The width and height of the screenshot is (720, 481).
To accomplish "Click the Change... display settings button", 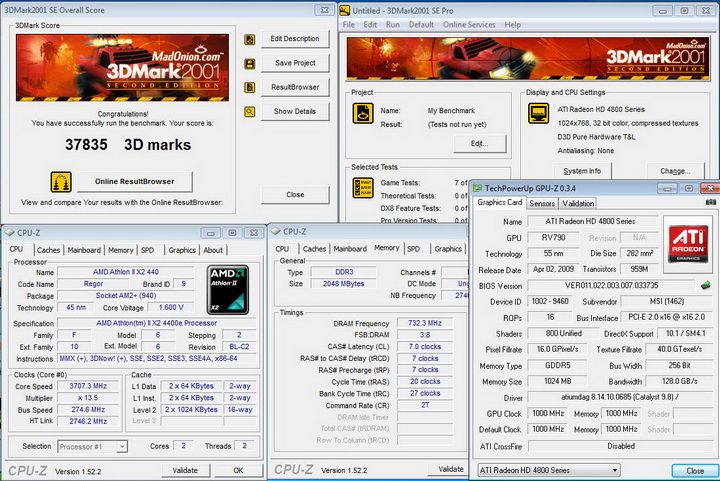I will tap(675, 171).
